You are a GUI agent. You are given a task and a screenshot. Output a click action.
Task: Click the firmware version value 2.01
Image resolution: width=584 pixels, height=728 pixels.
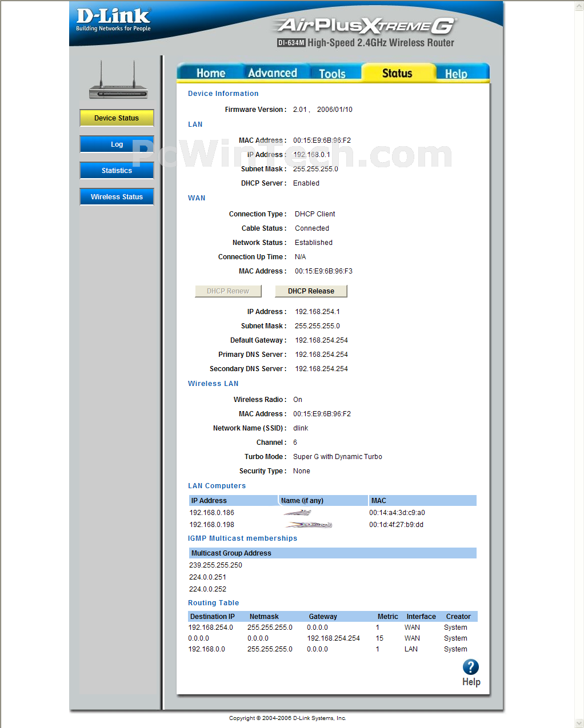tap(300, 110)
